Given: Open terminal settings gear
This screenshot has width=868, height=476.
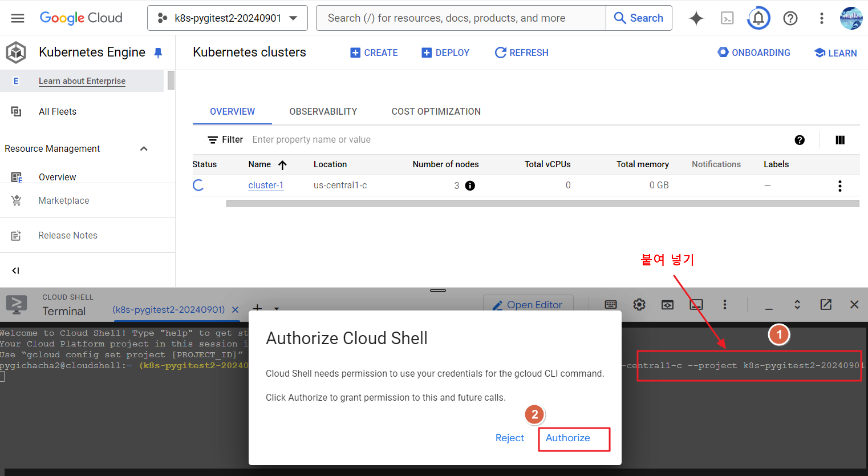Looking at the screenshot, I should [x=639, y=305].
